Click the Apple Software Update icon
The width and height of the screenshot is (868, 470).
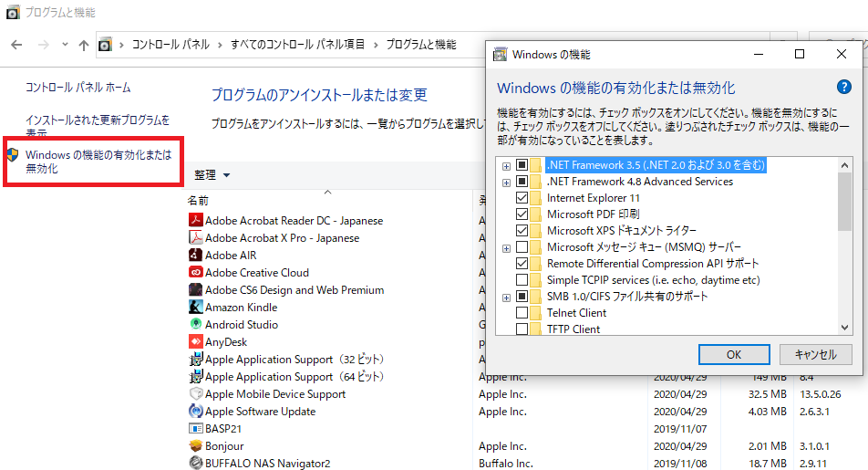[195, 412]
